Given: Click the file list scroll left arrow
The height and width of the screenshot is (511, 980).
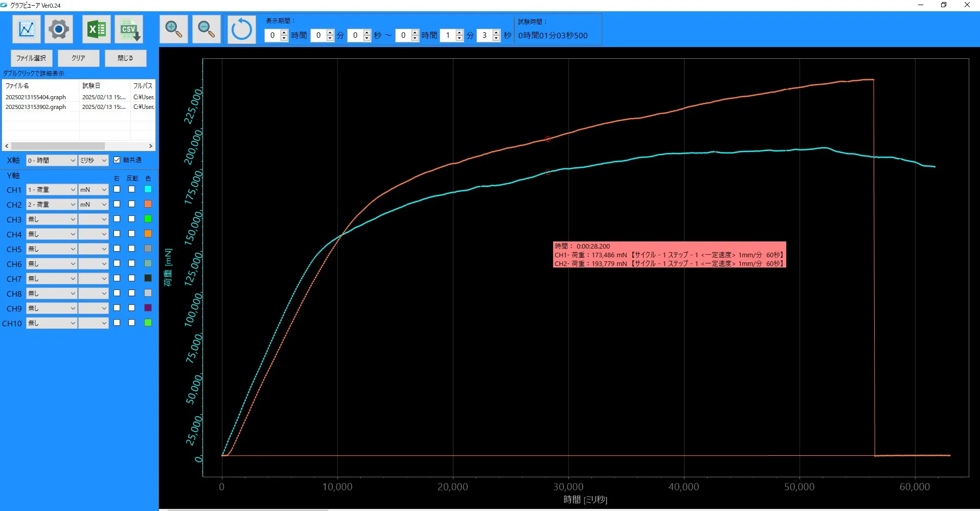Looking at the screenshot, I should click(x=7, y=146).
